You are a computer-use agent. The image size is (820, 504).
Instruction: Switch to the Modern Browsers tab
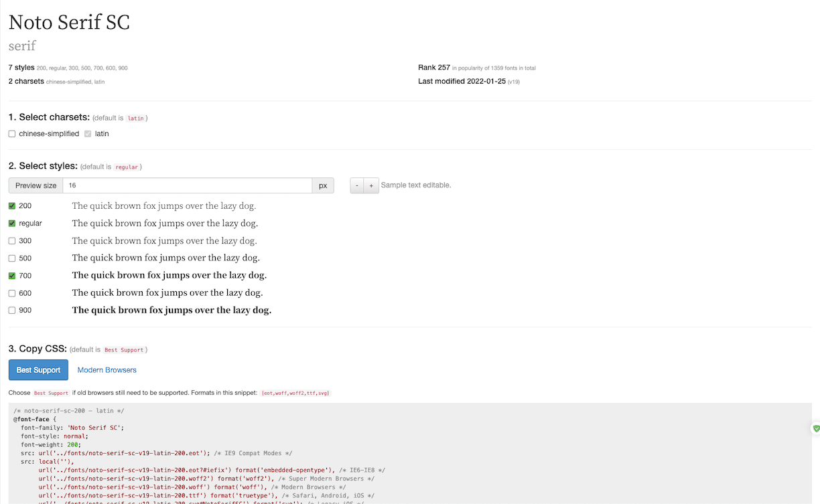[x=107, y=369]
